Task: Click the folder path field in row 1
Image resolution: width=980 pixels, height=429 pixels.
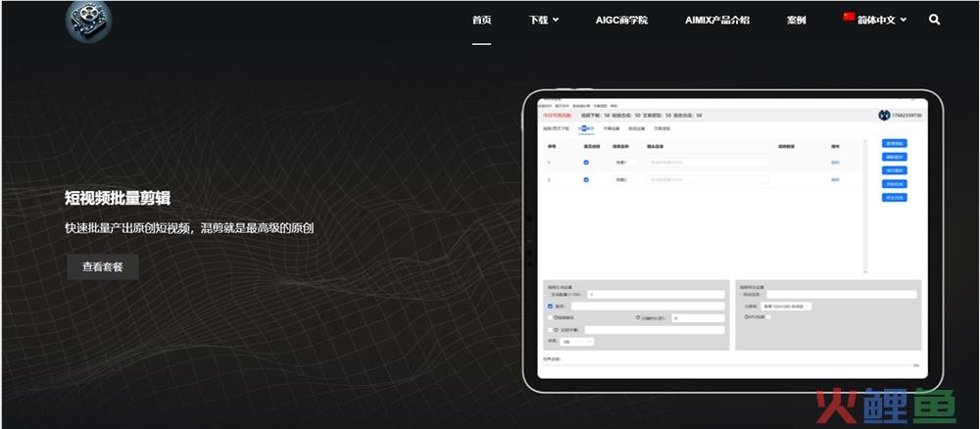Action: point(708,163)
